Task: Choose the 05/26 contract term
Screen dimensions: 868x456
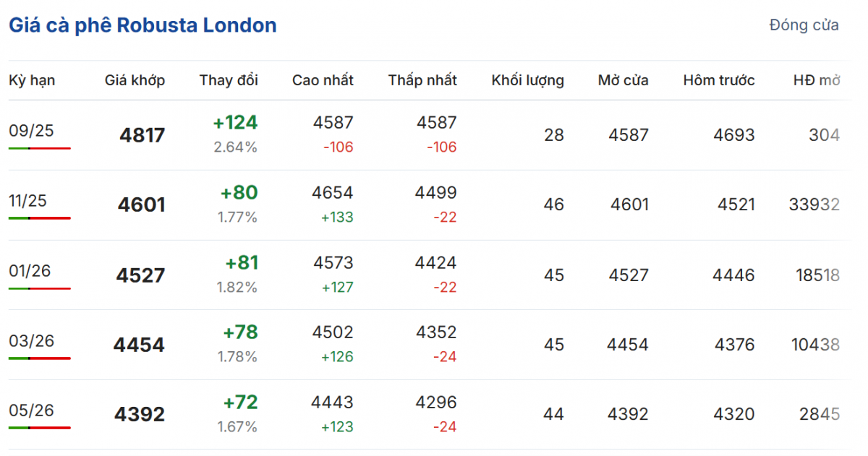Action: pyautogui.click(x=31, y=410)
